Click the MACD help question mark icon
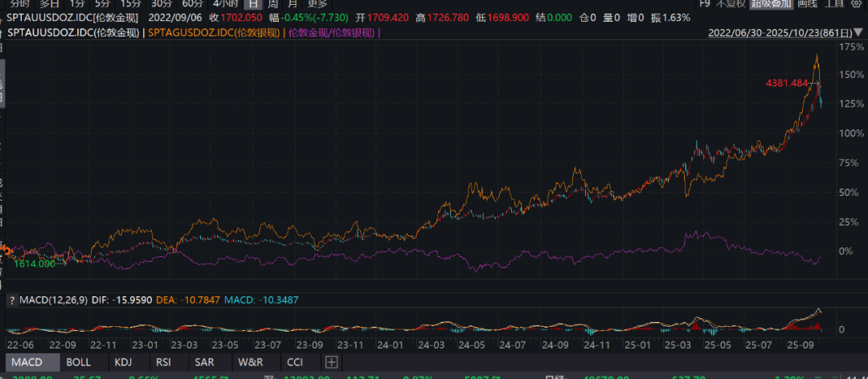This screenshot has height=379, width=868. click(11, 300)
